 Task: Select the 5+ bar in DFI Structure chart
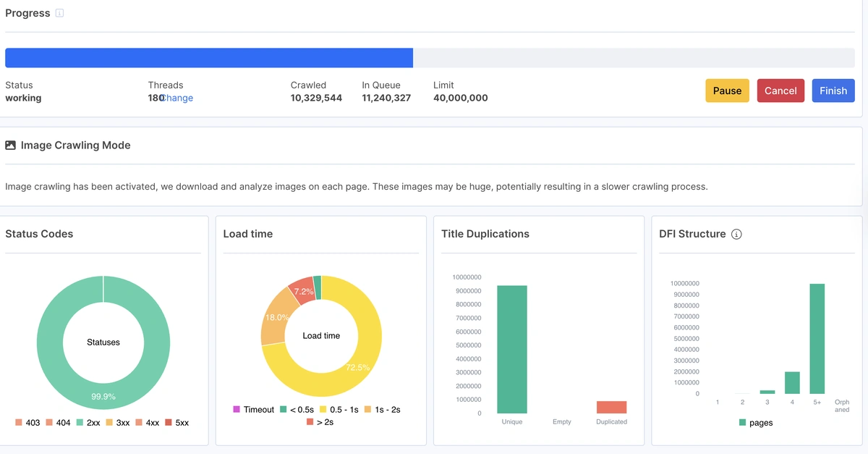(x=817, y=338)
